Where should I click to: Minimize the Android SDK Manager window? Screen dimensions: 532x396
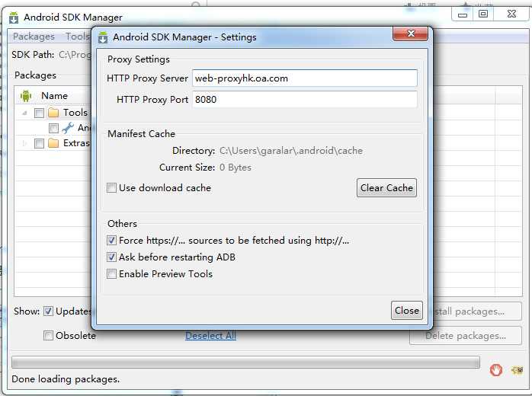[x=463, y=14]
